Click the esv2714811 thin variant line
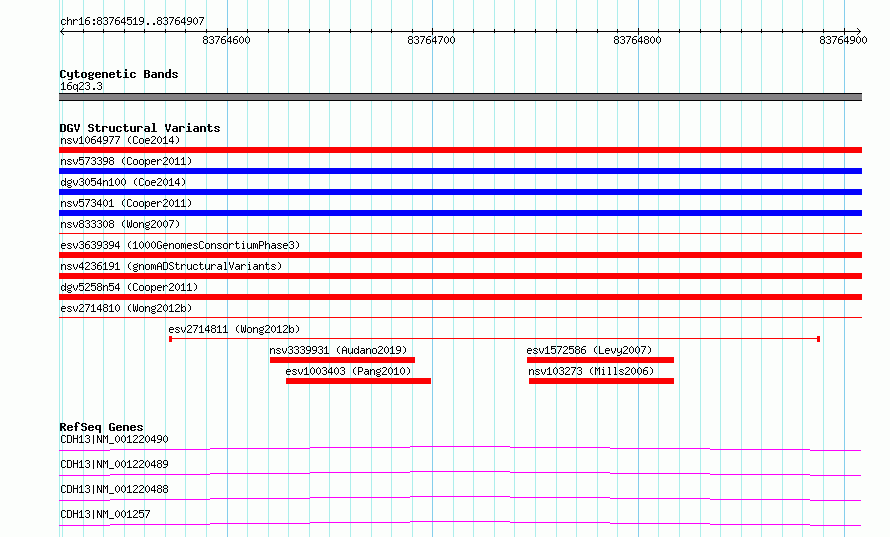 coord(494,339)
